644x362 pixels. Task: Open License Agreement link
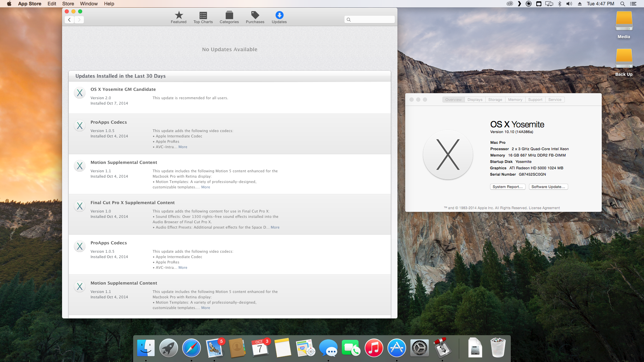click(544, 208)
